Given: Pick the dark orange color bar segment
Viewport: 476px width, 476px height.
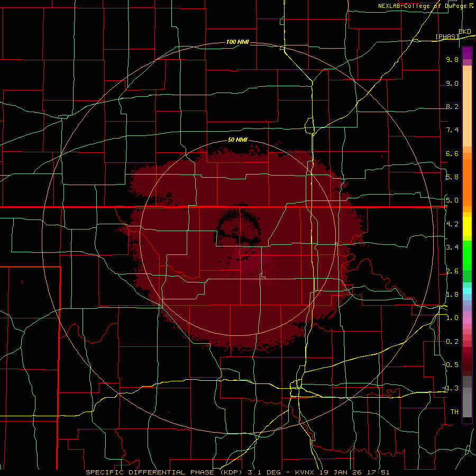Looking at the screenshot, I should (467, 183).
